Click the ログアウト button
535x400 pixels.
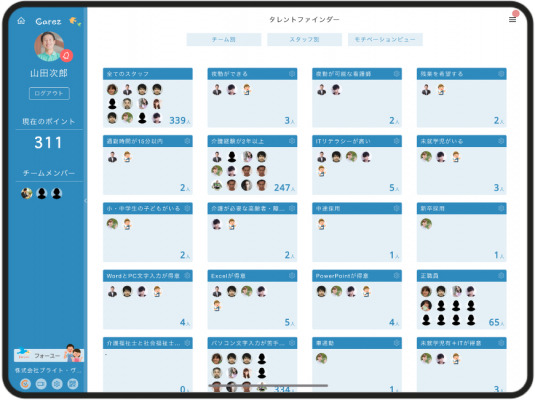tap(49, 93)
